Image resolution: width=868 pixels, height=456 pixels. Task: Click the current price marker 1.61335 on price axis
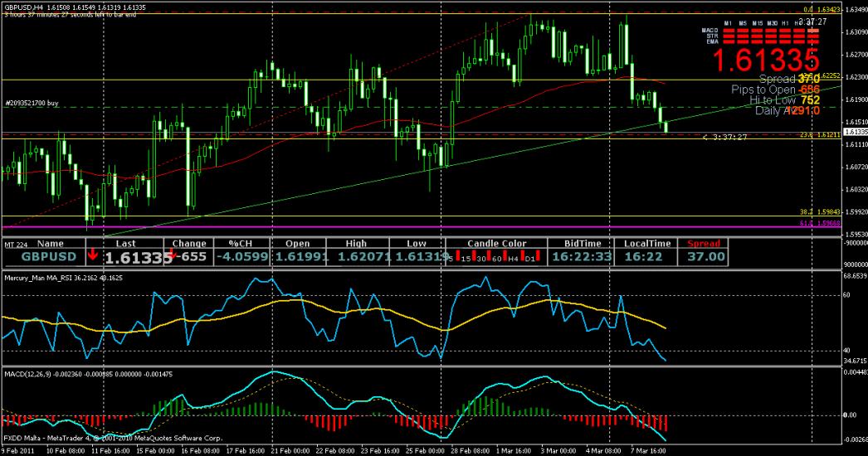[855, 132]
